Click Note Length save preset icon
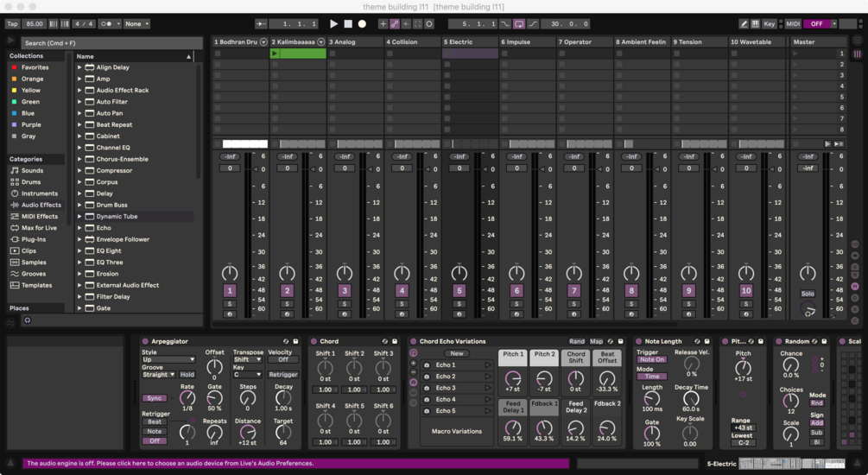The height and width of the screenshot is (475, 868). [x=706, y=342]
